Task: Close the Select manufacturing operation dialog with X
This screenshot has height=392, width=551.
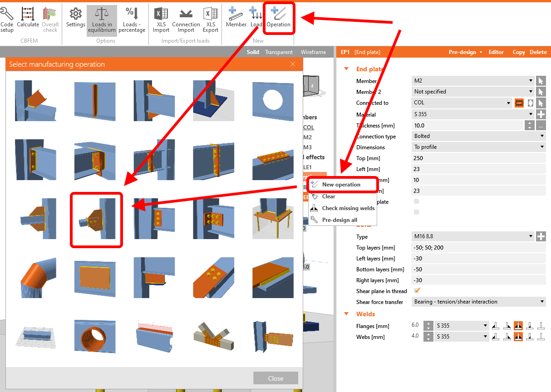Action: (x=293, y=64)
